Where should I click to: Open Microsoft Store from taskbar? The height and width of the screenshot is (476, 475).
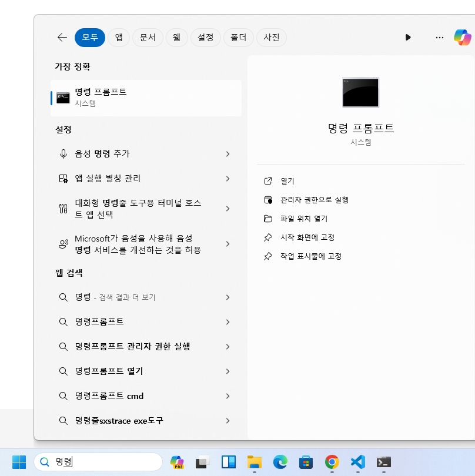[x=306, y=462]
